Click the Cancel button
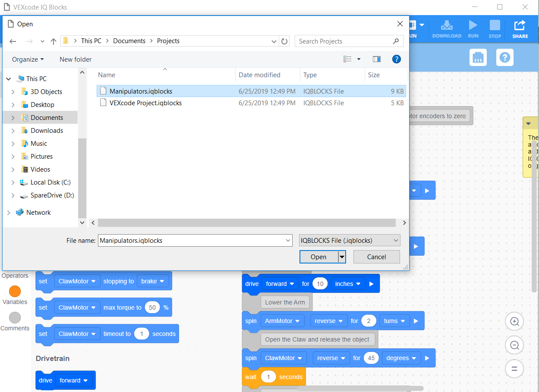 [376, 257]
